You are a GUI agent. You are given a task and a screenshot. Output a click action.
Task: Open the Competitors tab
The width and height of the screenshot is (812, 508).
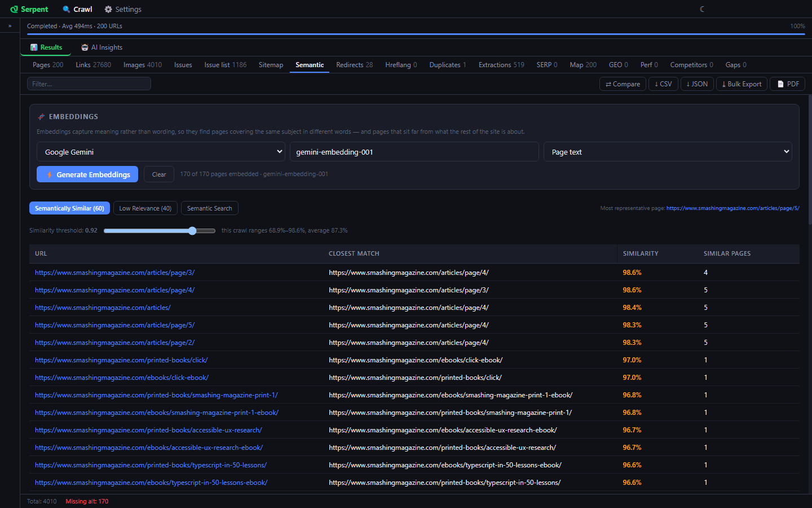[x=692, y=65]
